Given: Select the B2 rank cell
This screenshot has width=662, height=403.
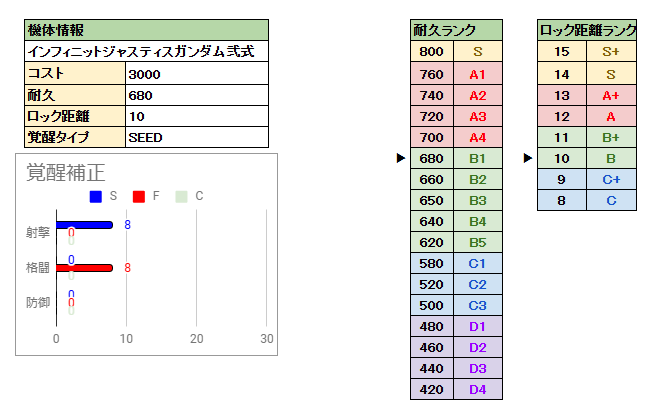Looking at the screenshot, I should click(478, 180).
